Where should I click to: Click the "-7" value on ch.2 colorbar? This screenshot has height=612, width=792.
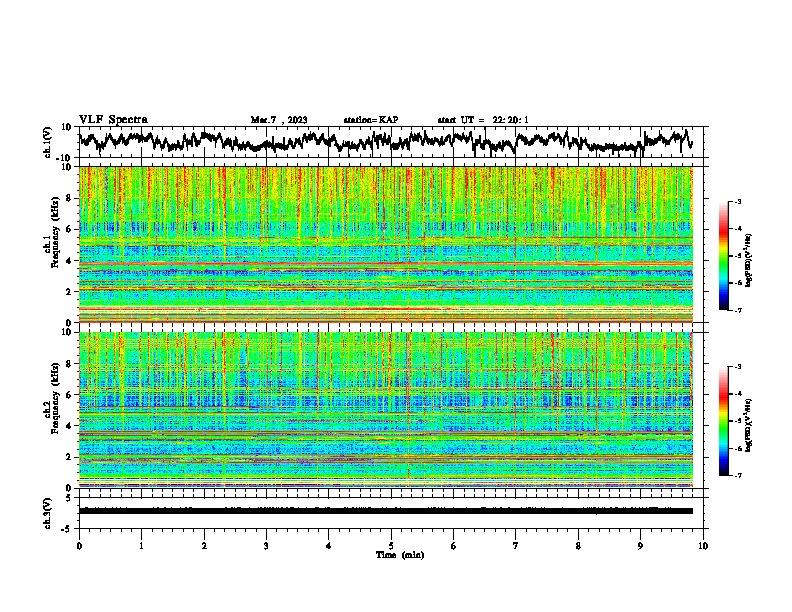coord(737,475)
